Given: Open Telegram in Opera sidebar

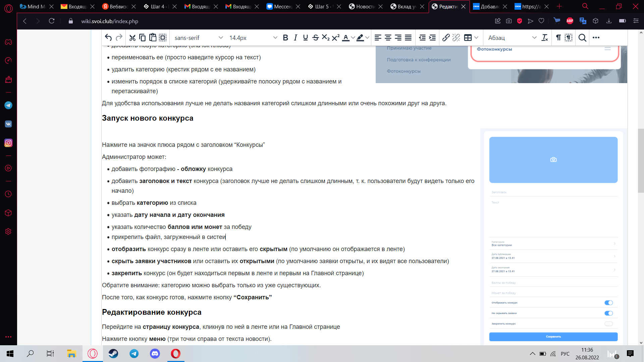Looking at the screenshot, I should (8, 105).
